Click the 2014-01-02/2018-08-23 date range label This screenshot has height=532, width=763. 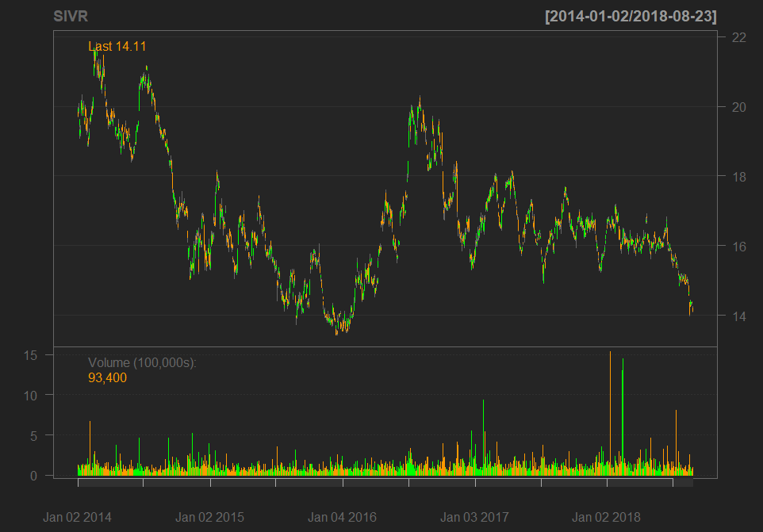tap(631, 17)
